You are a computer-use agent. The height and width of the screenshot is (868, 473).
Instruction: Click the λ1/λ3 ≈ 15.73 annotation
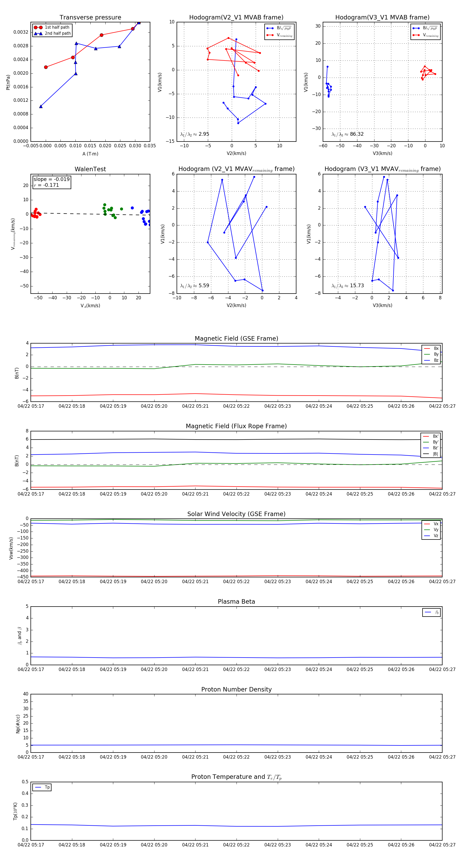tap(347, 286)
